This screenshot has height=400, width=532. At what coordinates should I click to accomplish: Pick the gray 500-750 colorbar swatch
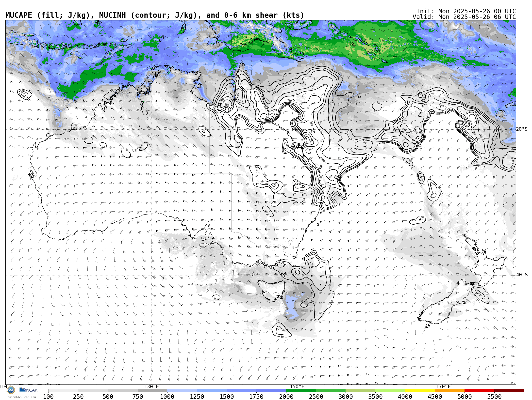pos(123,391)
